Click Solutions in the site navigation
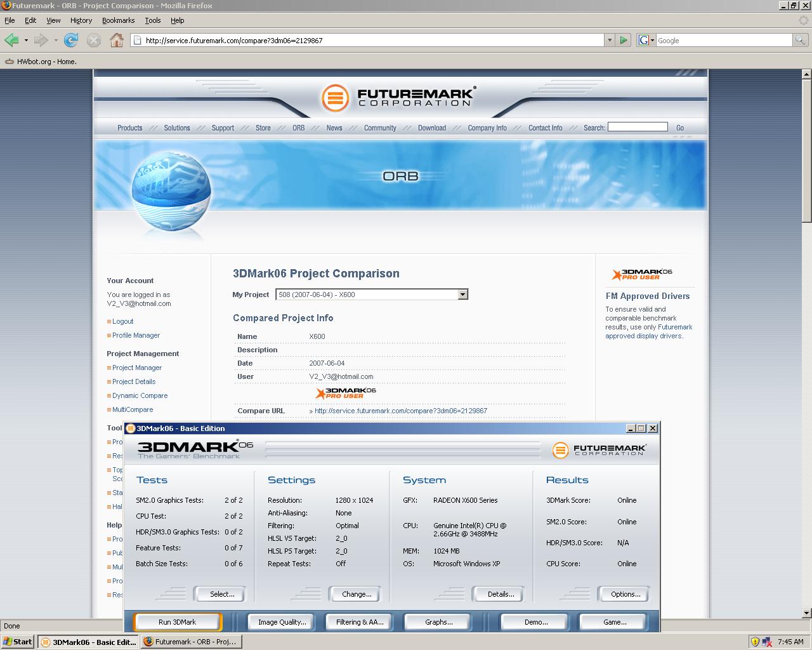812x650 pixels. 177,128
